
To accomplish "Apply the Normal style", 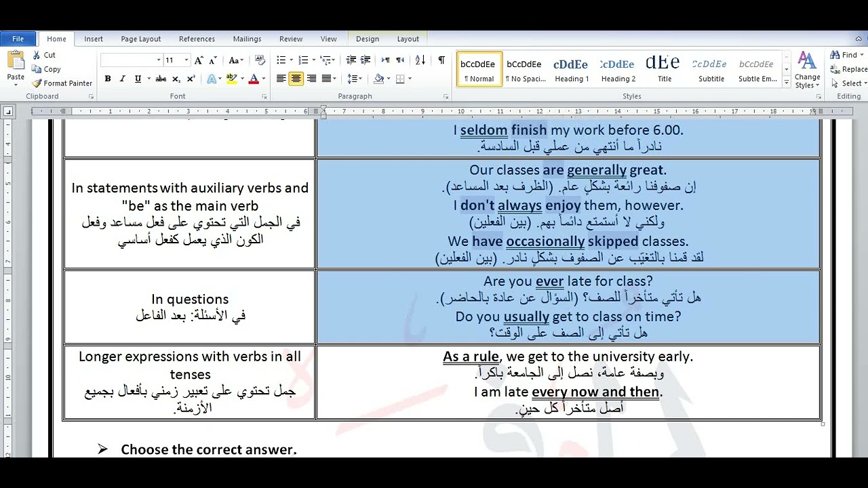I will 479,69.
